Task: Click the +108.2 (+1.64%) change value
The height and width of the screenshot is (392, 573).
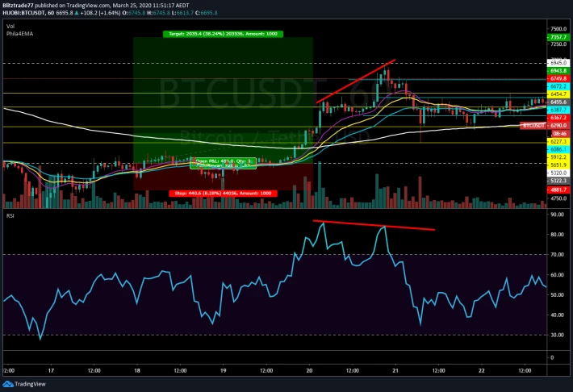Action: 100,13
